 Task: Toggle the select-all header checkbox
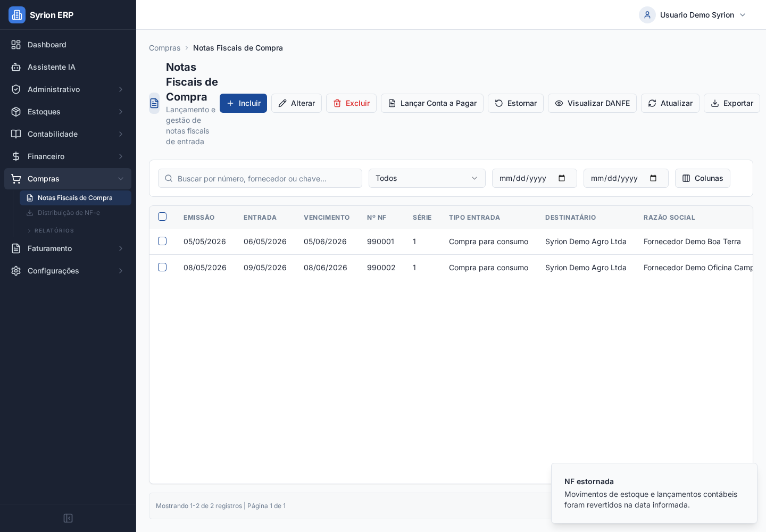(x=162, y=217)
